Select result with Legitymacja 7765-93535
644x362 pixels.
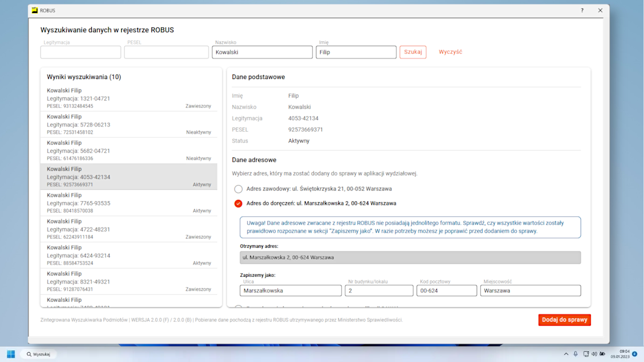tap(129, 203)
